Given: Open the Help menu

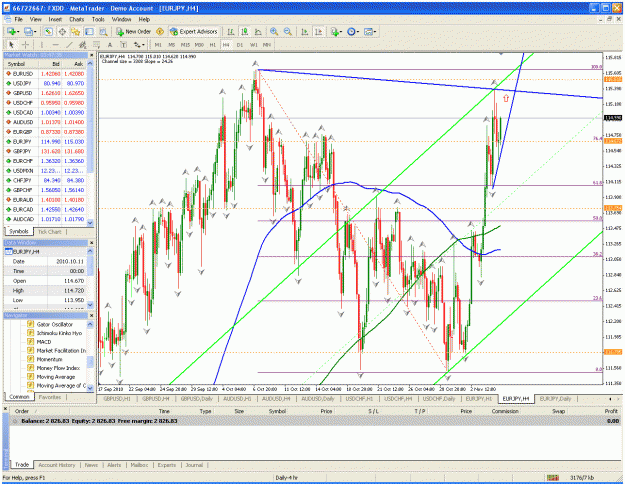Looking at the screenshot, I should click(x=144, y=19).
